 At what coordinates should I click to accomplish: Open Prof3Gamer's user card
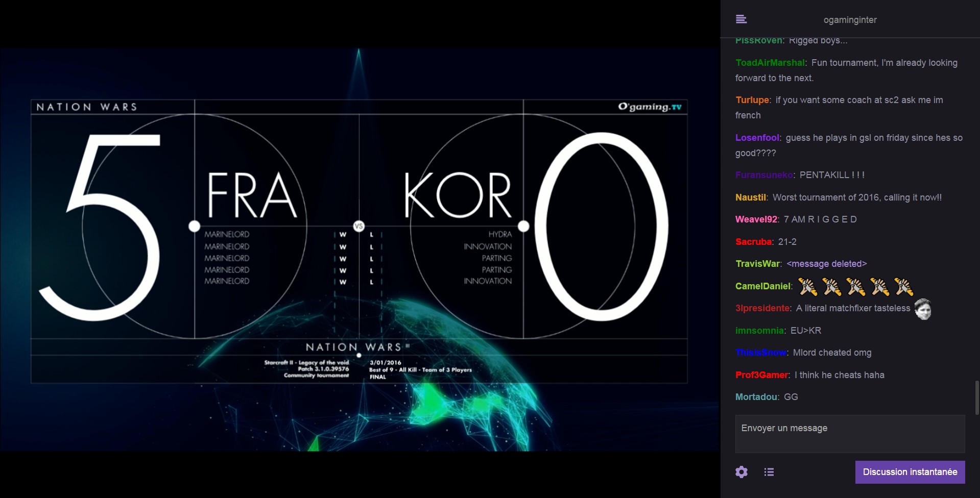tap(761, 375)
